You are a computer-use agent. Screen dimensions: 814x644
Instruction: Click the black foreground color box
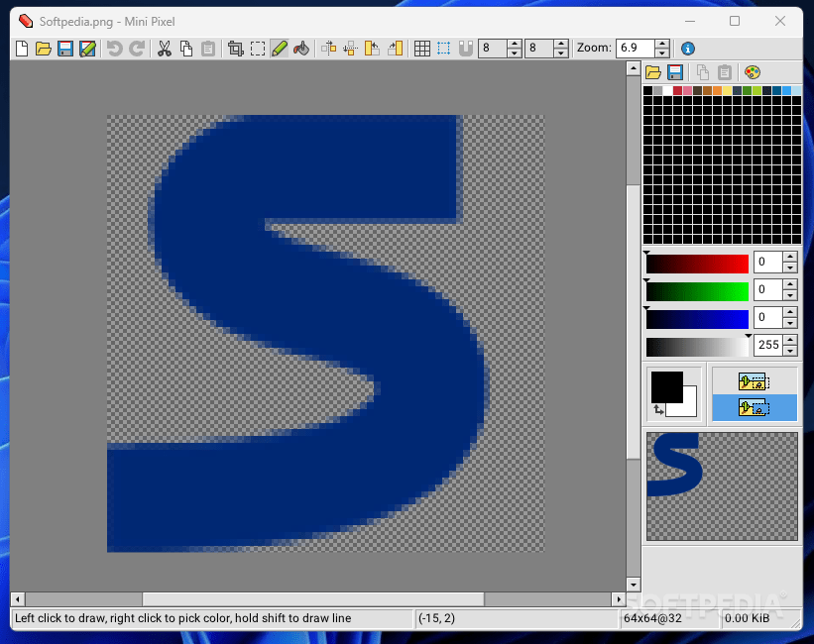click(x=666, y=386)
